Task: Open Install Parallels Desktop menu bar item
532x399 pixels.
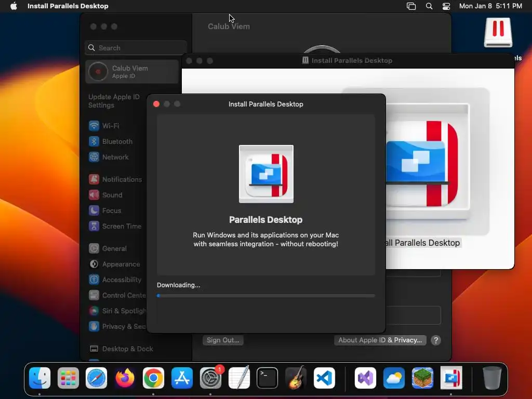Action: coord(68,6)
